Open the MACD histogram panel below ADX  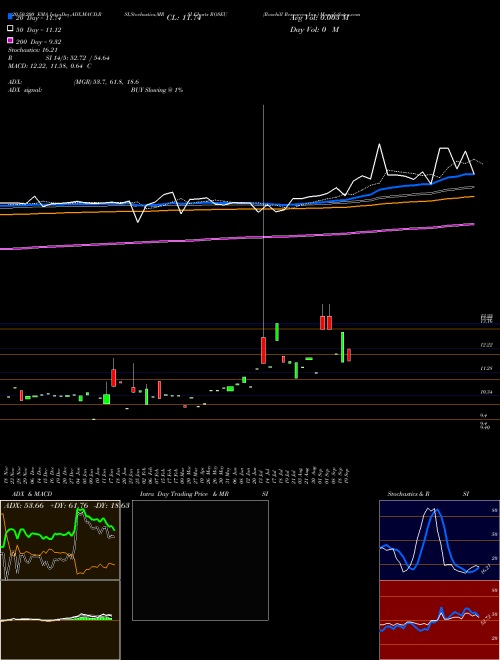pos(60,620)
